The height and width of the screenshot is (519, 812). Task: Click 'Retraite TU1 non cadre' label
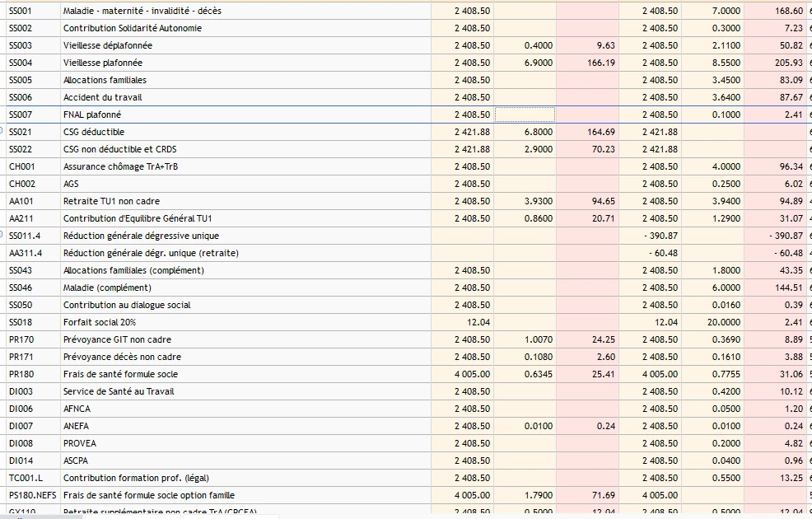(111, 201)
